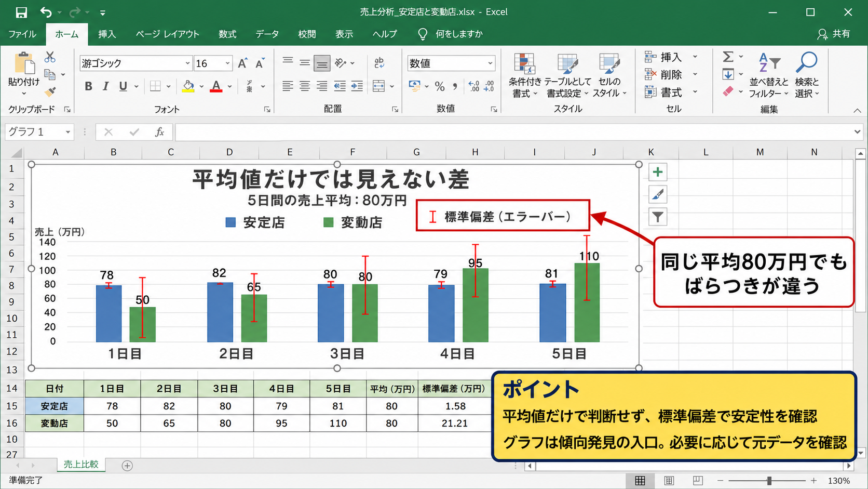Click the Cut scissors icon
This screenshot has width=868, height=489.
[50, 57]
